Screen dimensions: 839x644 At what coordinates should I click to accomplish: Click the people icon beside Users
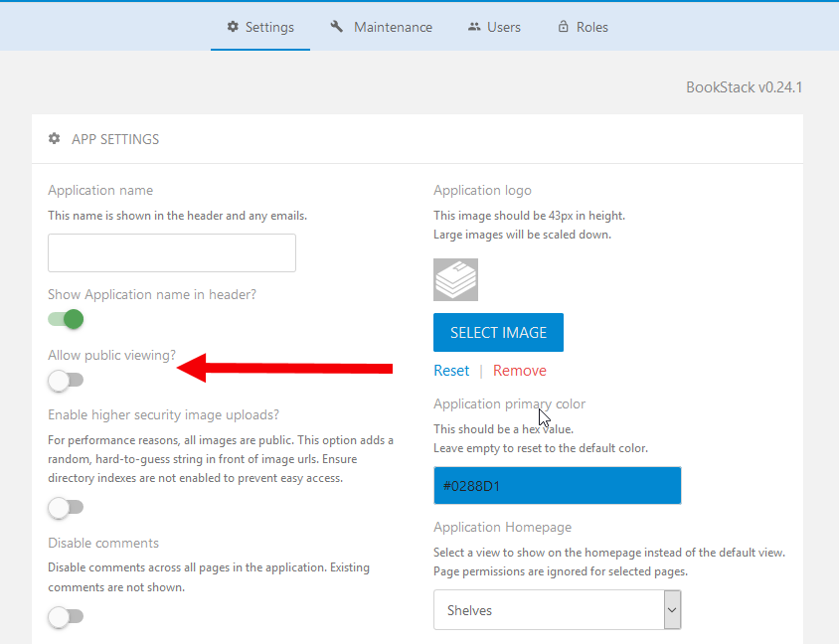tap(472, 27)
